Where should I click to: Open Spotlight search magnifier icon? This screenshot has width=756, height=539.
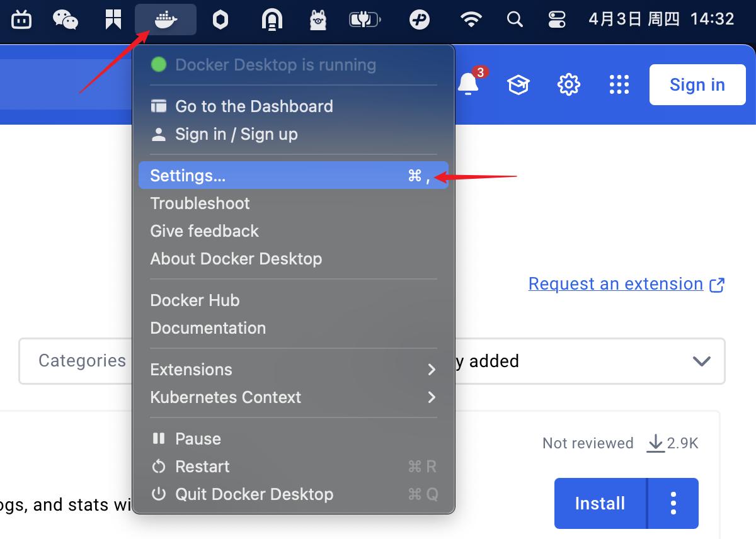515,20
